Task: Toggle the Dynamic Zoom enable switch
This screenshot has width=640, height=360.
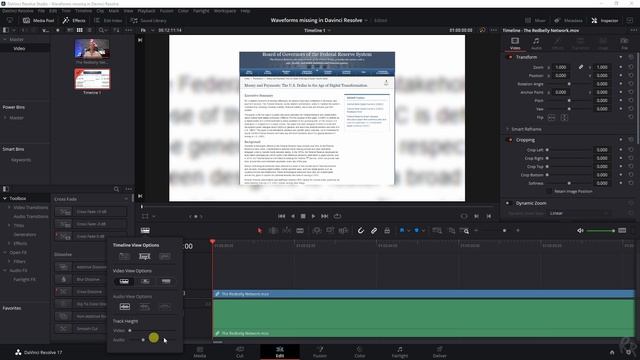Action: 508,203
